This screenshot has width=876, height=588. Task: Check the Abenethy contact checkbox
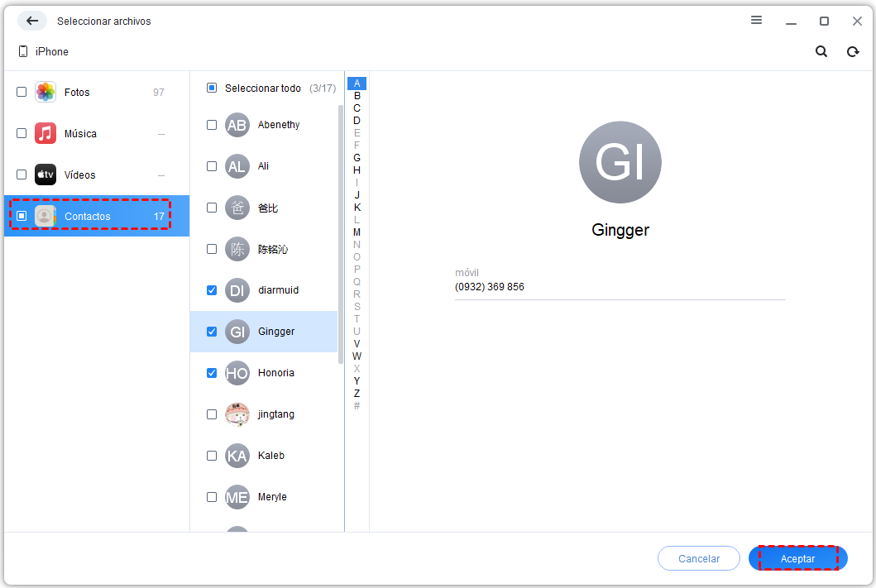click(212, 125)
